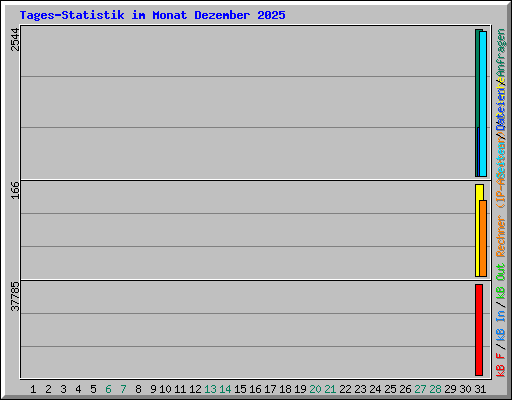Viewport: 512px width, 400px height.
Task: Click day label 25 on x-axis
Action: click(390, 389)
